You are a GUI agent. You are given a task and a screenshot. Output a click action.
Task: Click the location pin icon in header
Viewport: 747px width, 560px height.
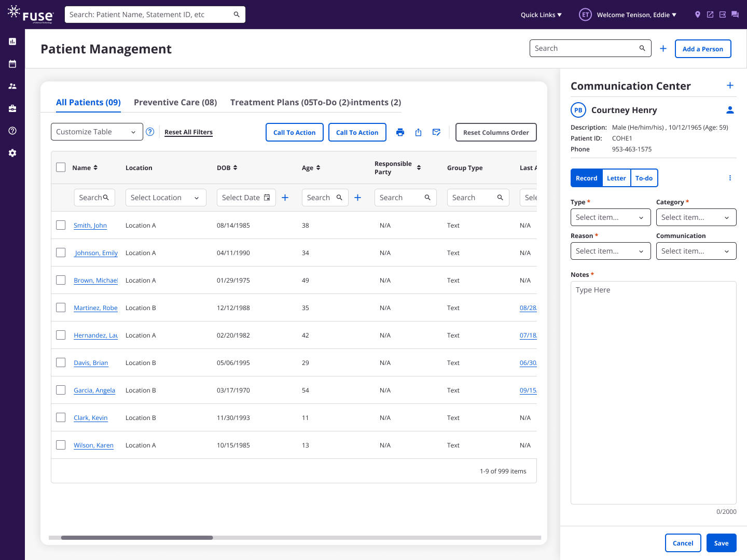(697, 15)
